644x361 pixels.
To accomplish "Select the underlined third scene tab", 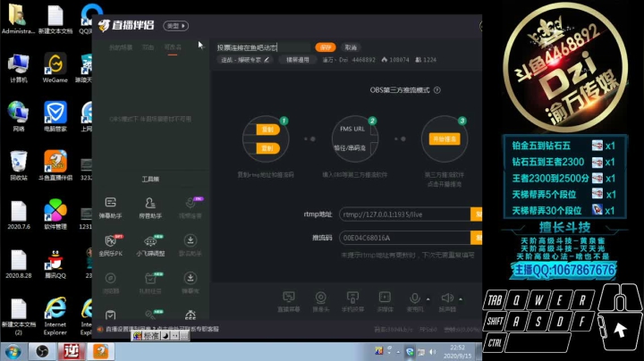I will [x=173, y=47].
